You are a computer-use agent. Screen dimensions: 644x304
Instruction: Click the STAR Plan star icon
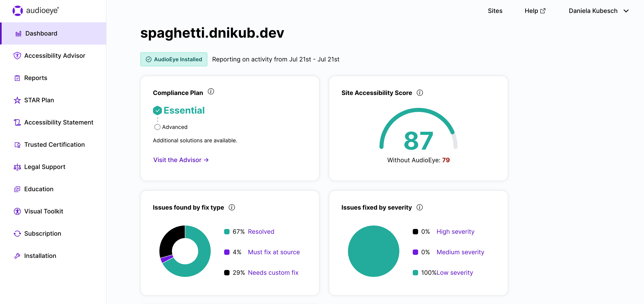(x=17, y=100)
